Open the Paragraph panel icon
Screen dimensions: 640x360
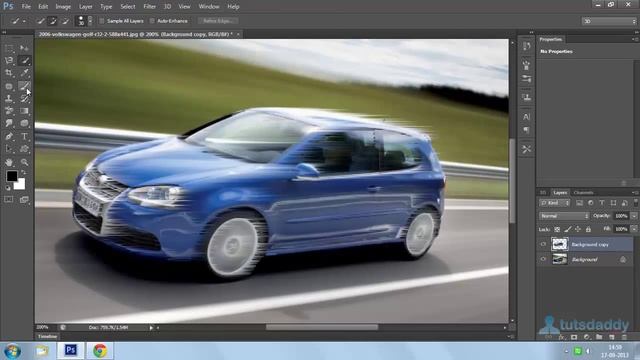coord(527,130)
